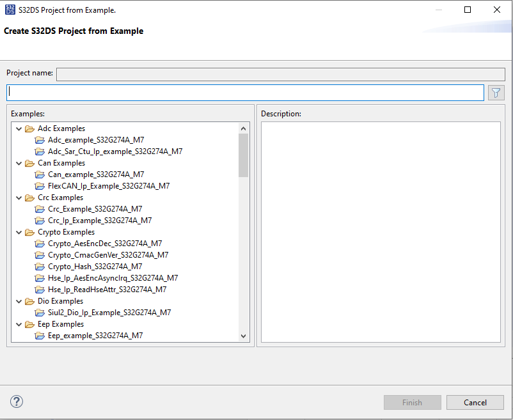This screenshot has width=513, height=420.
Task: Select Can_example_S32G274A_M7 example
Action: pos(96,175)
